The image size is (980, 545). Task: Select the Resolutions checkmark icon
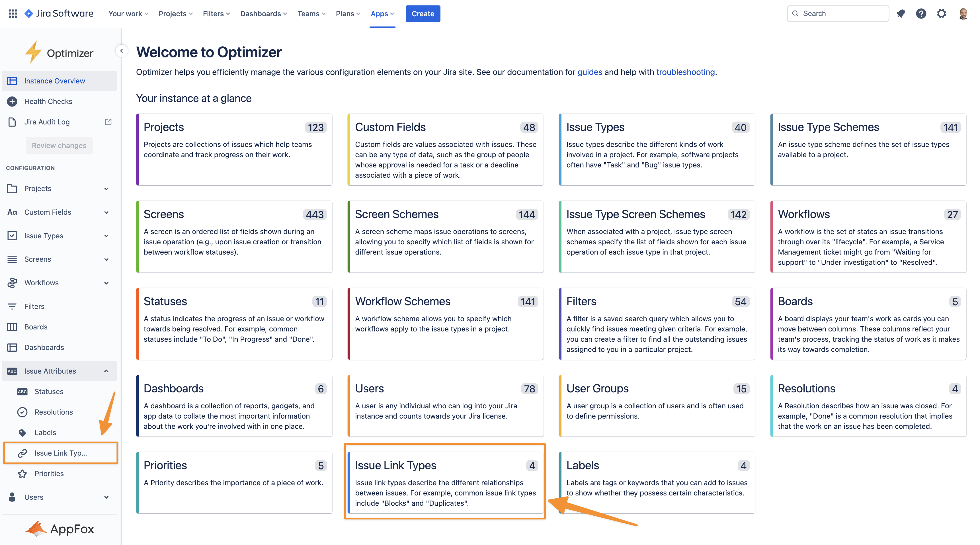click(x=22, y=412)
